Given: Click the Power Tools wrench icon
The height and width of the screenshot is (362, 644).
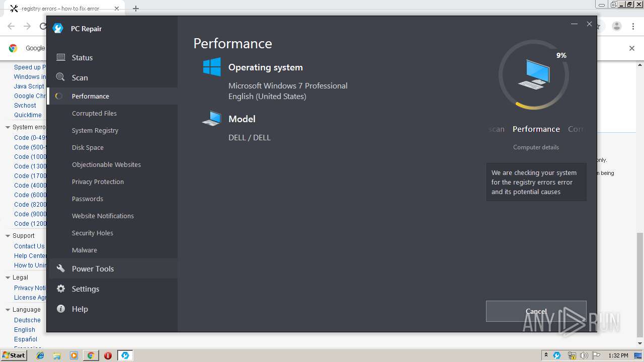Looking at the screenshot, I should 61,268.
